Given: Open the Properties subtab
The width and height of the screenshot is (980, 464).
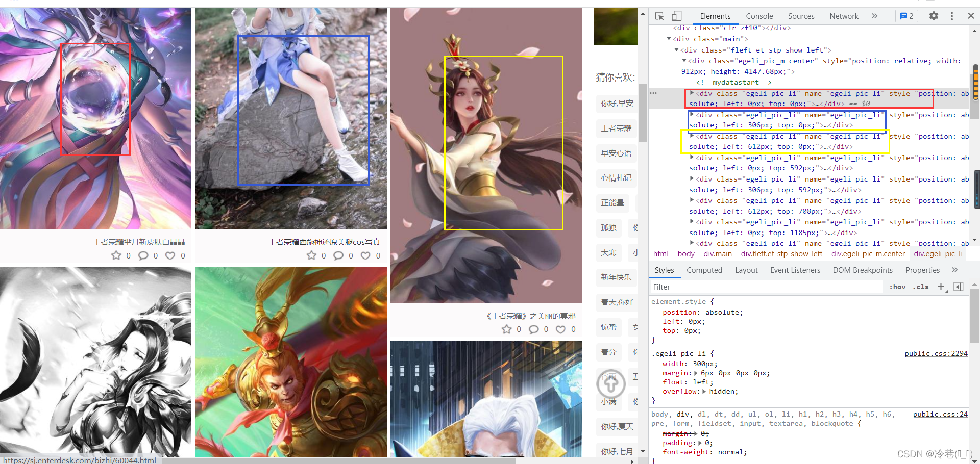Looking at the screenshot, I should coord(922,270).
